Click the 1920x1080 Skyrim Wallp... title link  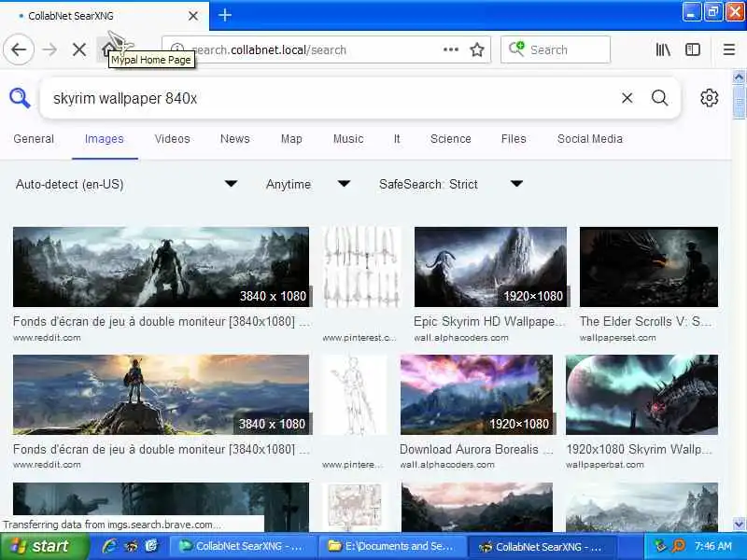[640, 450]
